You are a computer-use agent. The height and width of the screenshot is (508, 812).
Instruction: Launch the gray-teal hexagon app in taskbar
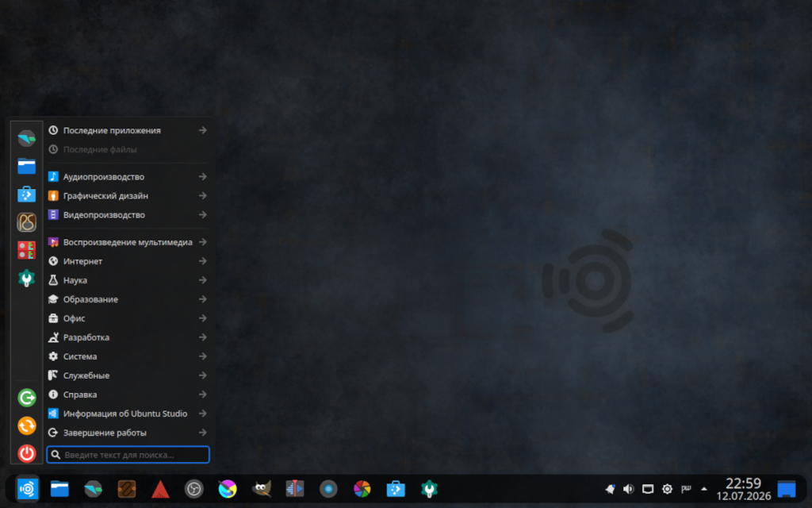click(94, 489)
